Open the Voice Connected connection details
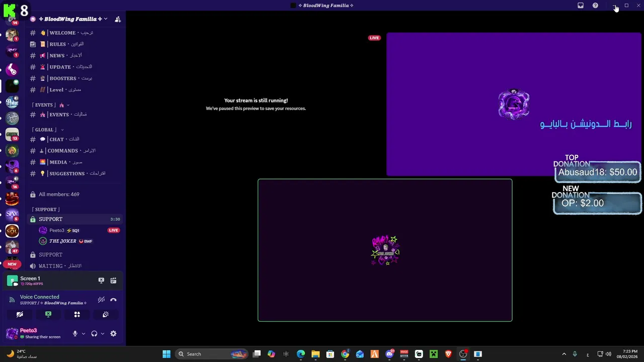Screen dimensions: 644x362 (x=40, y=297)
